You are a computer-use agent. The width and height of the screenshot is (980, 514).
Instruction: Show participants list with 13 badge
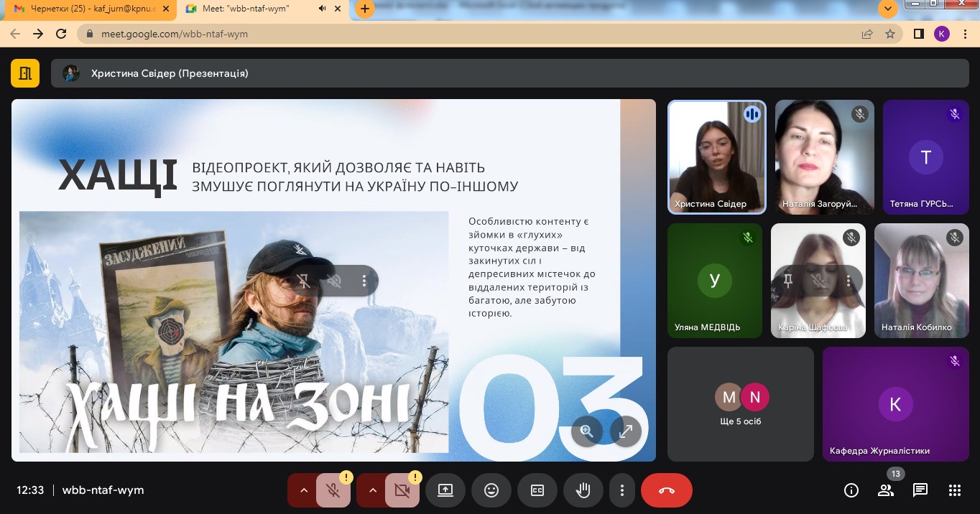[886, 490]
